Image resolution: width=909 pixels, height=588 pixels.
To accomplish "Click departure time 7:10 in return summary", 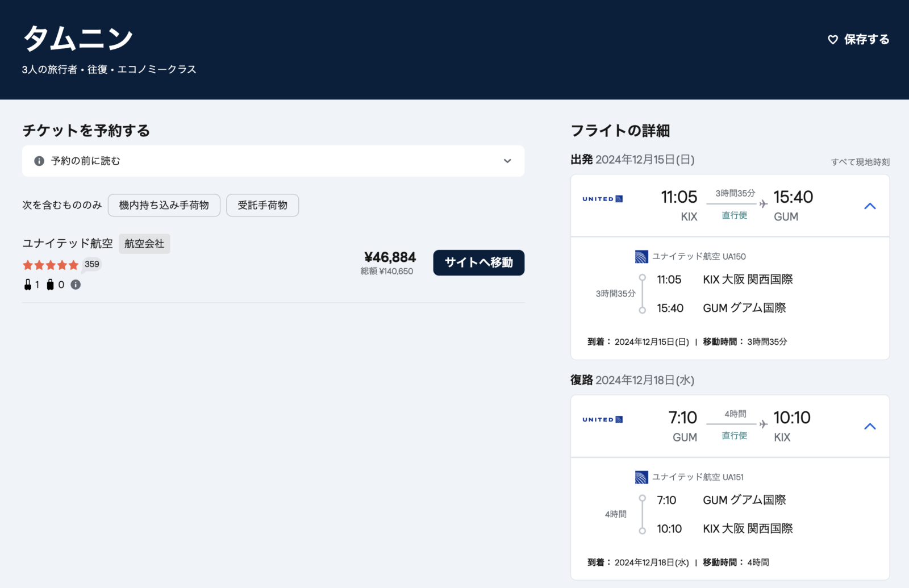I will point(683,418).
